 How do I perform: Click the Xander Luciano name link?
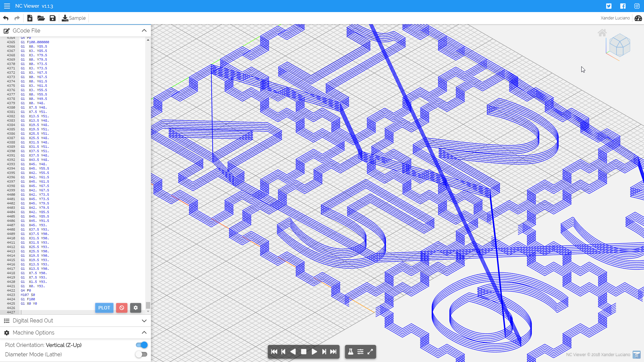615,18
